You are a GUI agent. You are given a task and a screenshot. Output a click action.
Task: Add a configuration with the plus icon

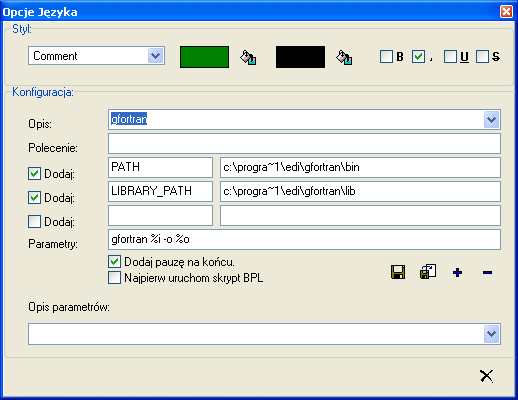(x=457, y=273)
